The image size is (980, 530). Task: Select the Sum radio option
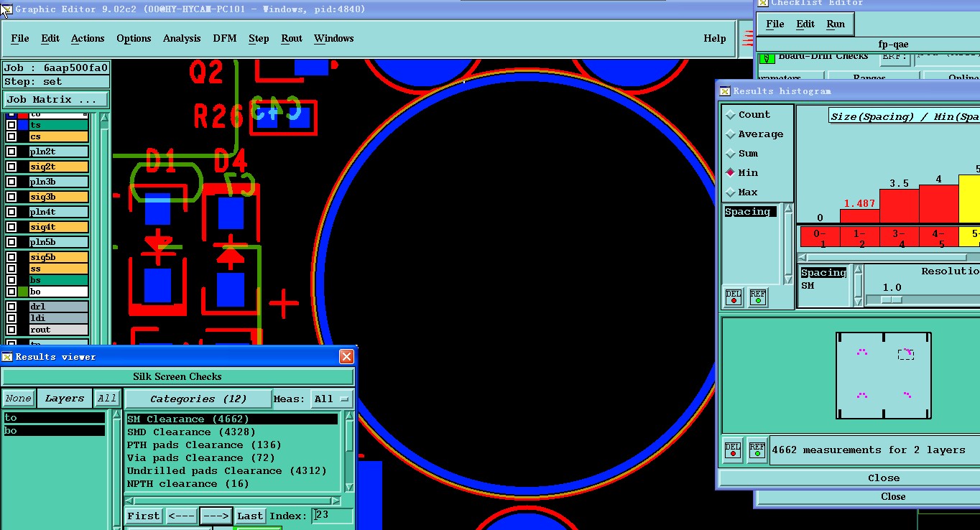[x=731, y=154]
